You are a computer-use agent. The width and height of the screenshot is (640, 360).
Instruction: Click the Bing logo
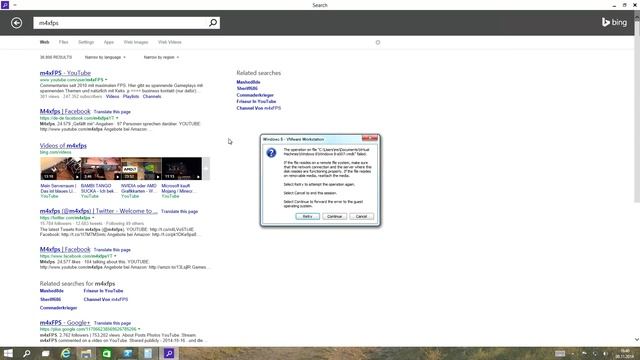(614, 22)
